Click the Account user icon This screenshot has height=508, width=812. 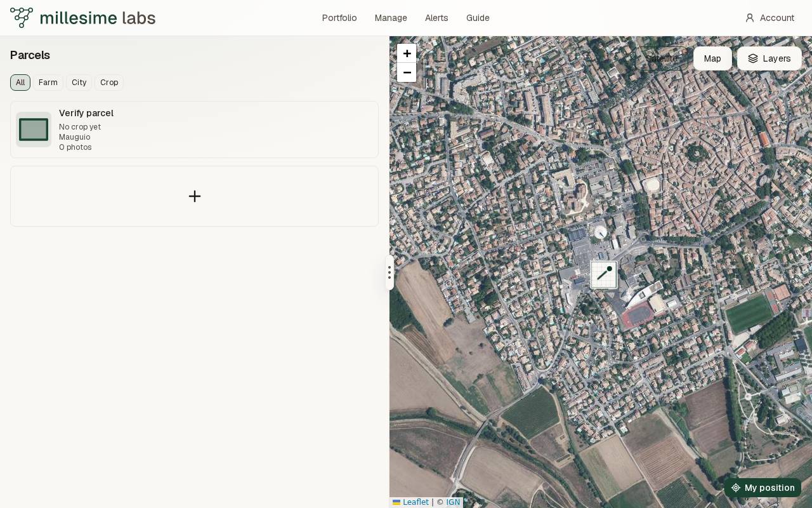tap(750, 18)
